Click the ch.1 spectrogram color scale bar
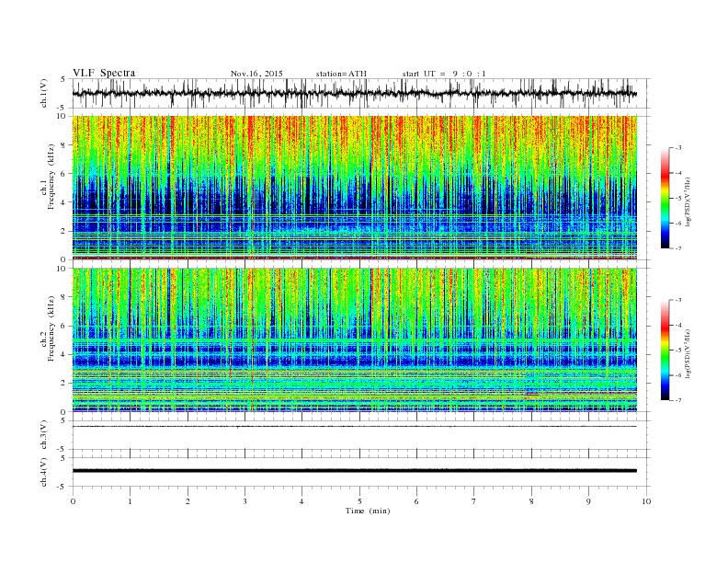The height and width of the screenshot is (563, 728). tap(665, 198)
